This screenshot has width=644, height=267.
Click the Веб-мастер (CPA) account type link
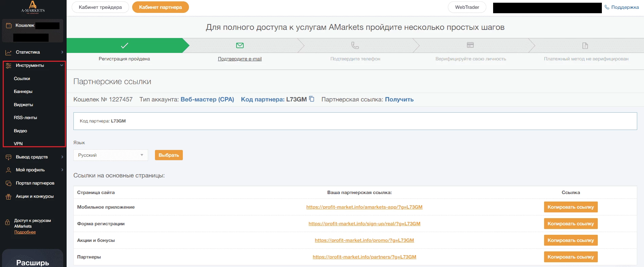pyautogui.click(x=207, y=99)
